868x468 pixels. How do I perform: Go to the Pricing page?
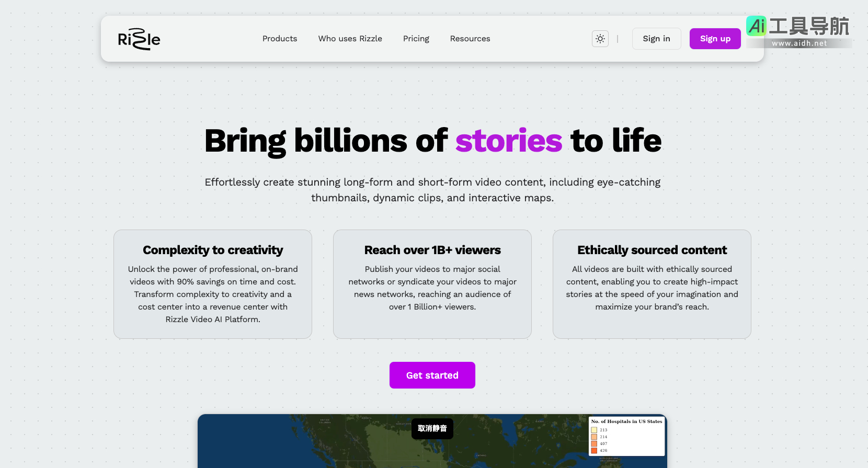(416, 39)
